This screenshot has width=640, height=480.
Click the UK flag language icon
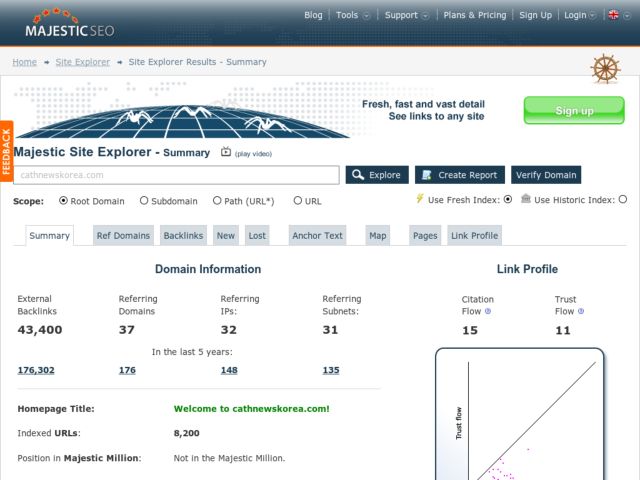[x=613, y=15]
